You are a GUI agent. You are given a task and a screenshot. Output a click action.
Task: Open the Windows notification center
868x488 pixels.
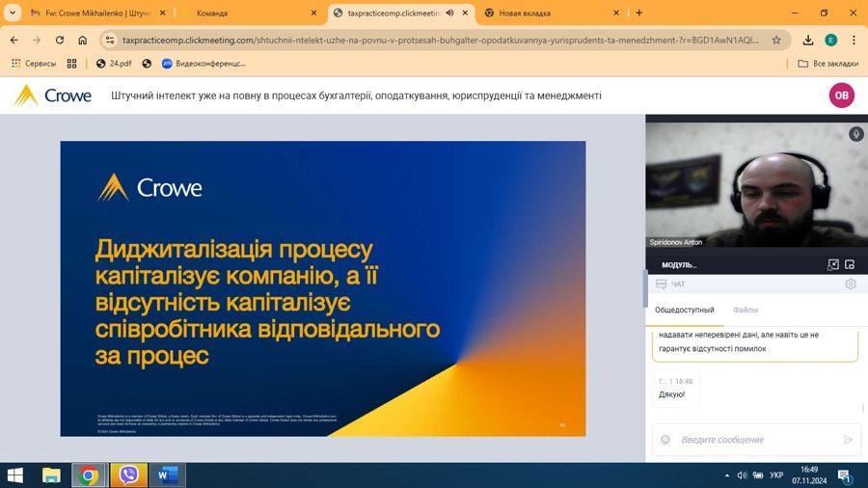845,475
